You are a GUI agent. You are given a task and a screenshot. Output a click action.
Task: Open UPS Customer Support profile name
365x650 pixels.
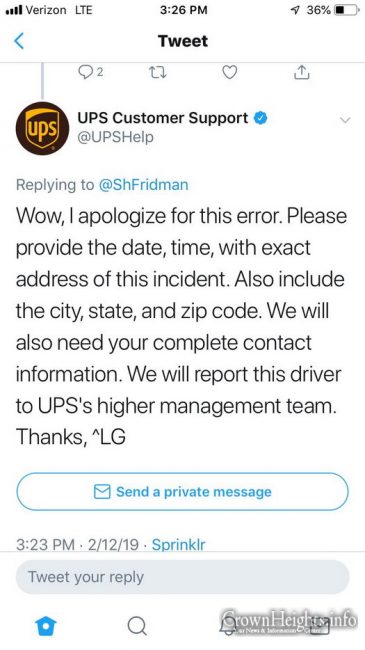[163, 118]
